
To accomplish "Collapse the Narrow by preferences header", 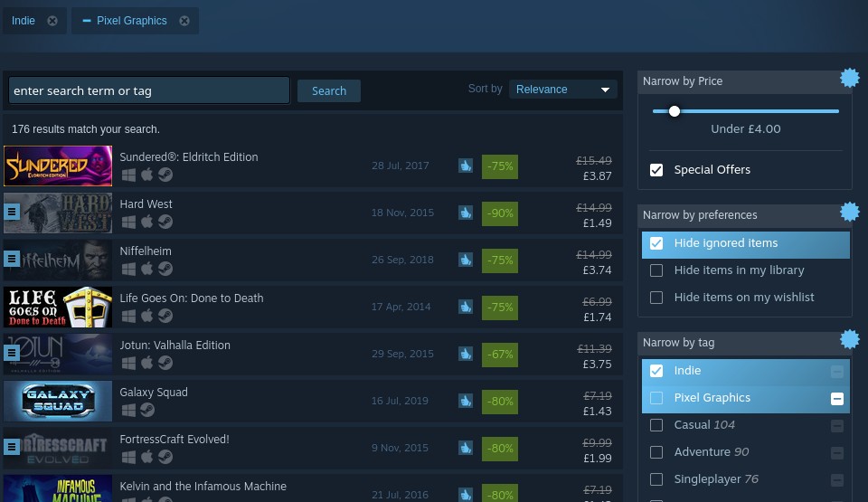I will point(744,215).
